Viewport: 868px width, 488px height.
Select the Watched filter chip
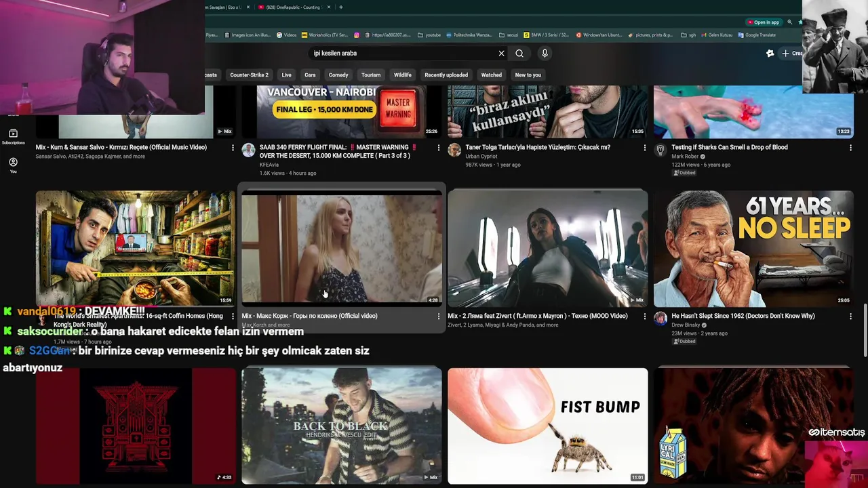click(x=492, y=75)
